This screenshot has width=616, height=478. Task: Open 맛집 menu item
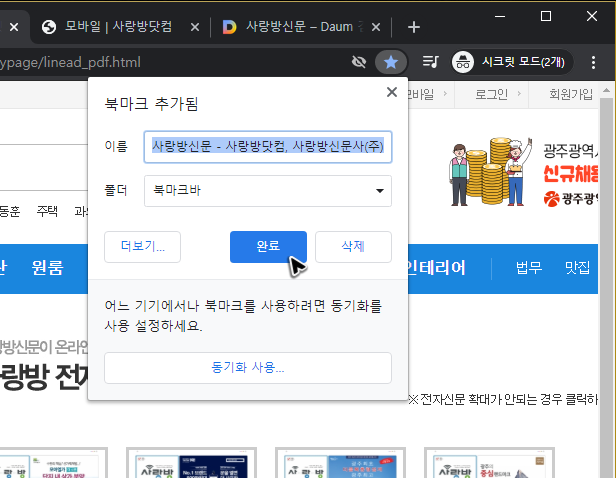pos(578,268)
